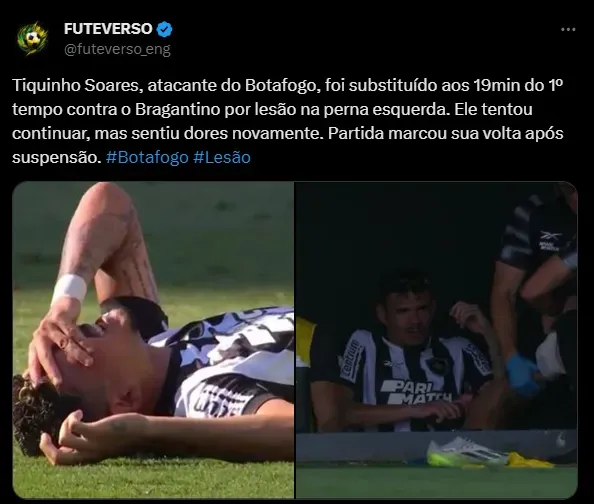Viewport: 594px width, 504px height.
Task: Open the FUTEVERSO profile avatar
Action: tap(32, 38)
